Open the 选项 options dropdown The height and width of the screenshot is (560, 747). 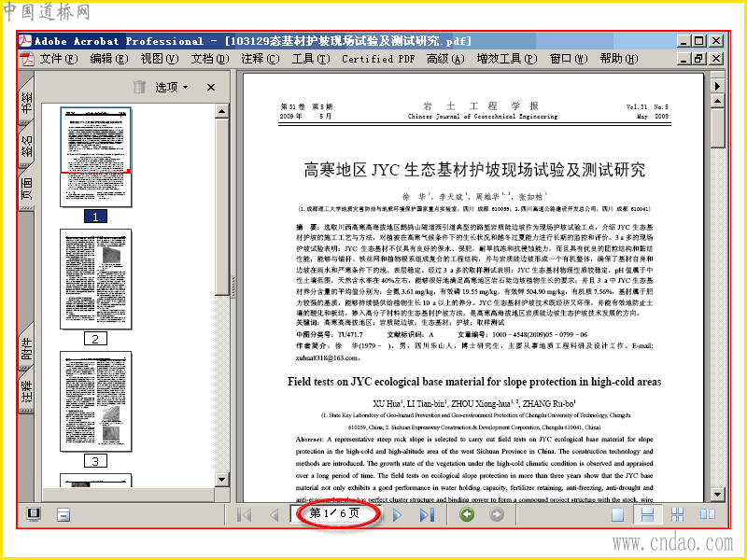[172, 87]
